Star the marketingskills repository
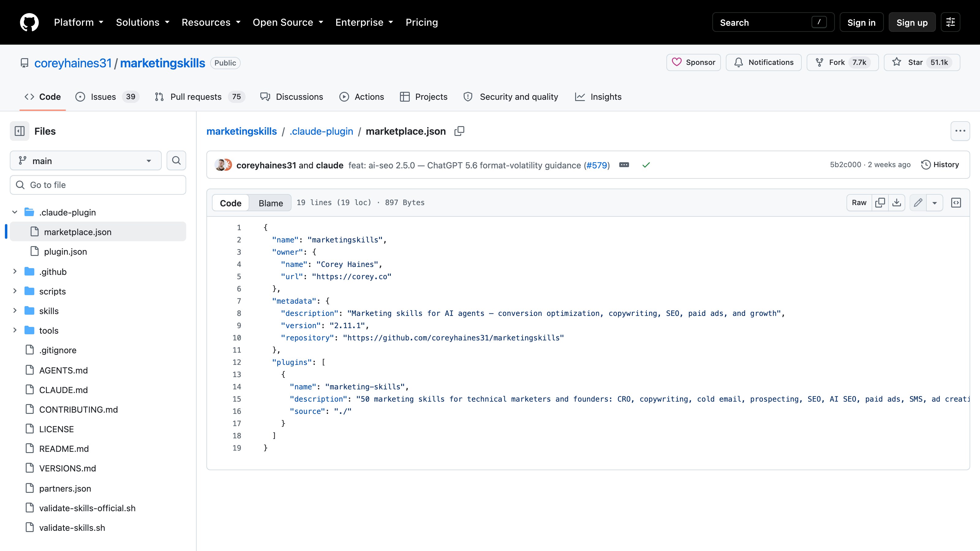Viewport: 980px width, 551px height. [922, 62]
